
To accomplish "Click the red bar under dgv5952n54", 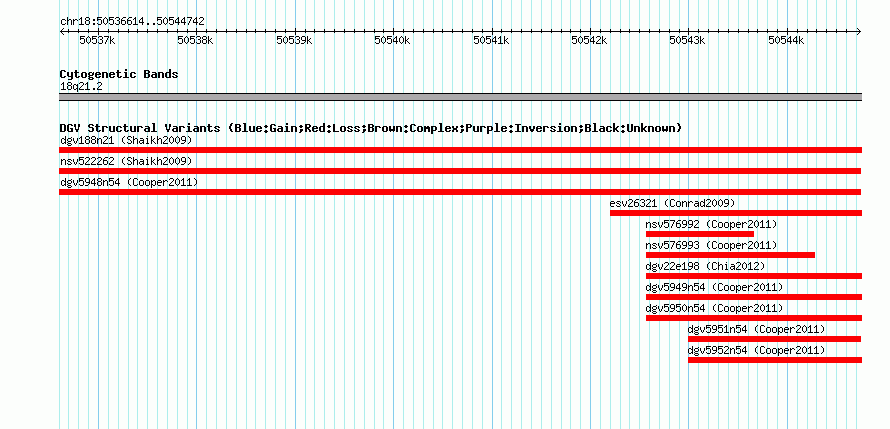I will pos(775,360).
